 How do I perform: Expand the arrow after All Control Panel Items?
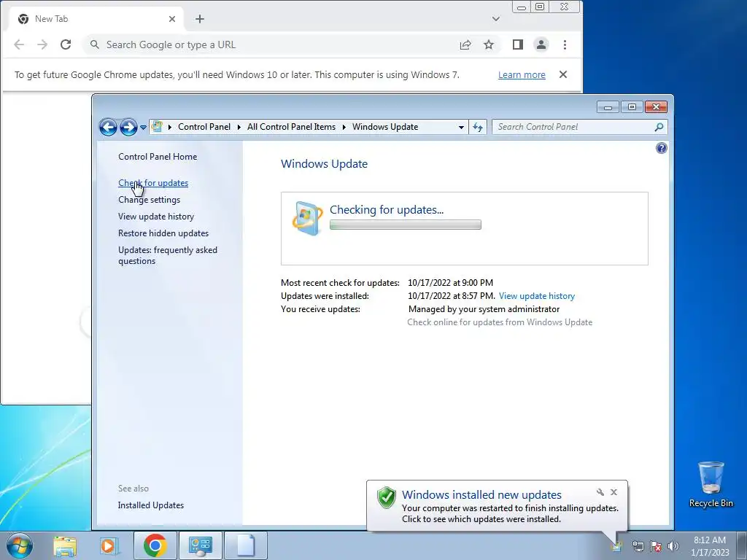[344, 127]
